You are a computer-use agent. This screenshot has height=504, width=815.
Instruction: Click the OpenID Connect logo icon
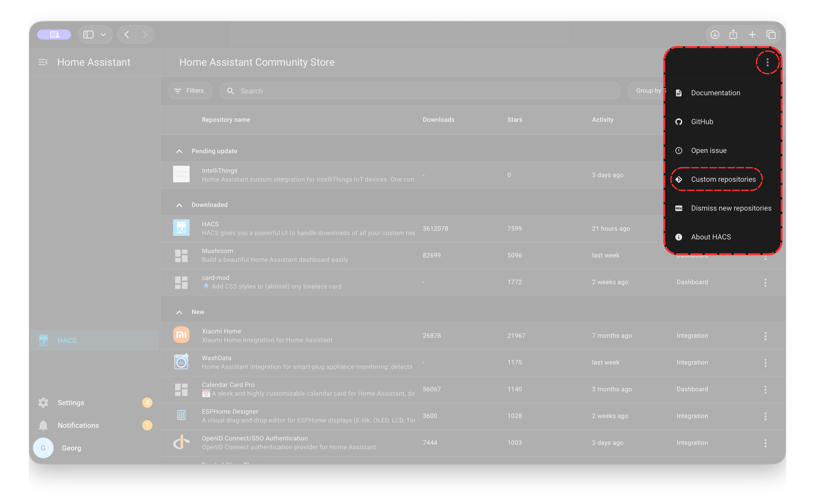pyautogui.click(x=181, y=442)
